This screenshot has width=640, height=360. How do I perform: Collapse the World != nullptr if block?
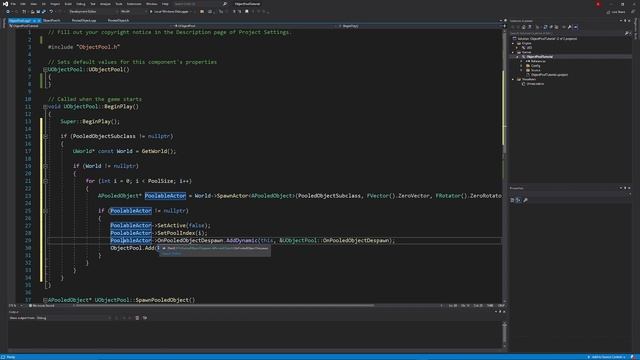tap(45, 166)
